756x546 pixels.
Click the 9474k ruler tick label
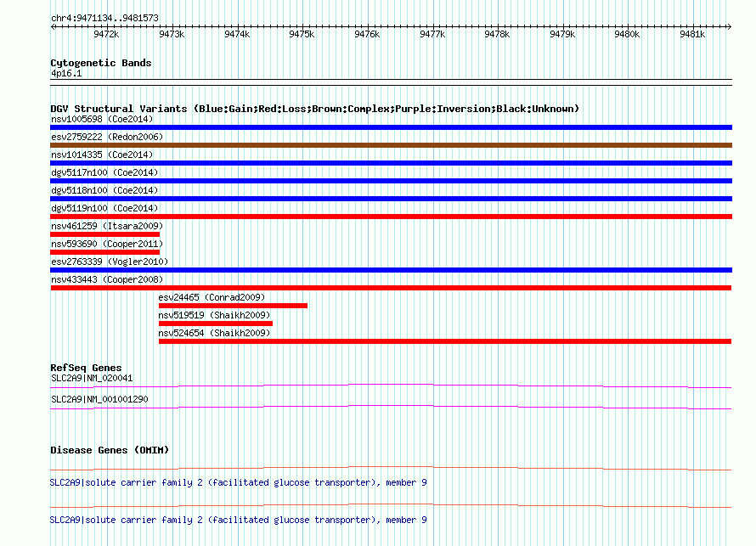pyautogui.click(x=237, y=34)
